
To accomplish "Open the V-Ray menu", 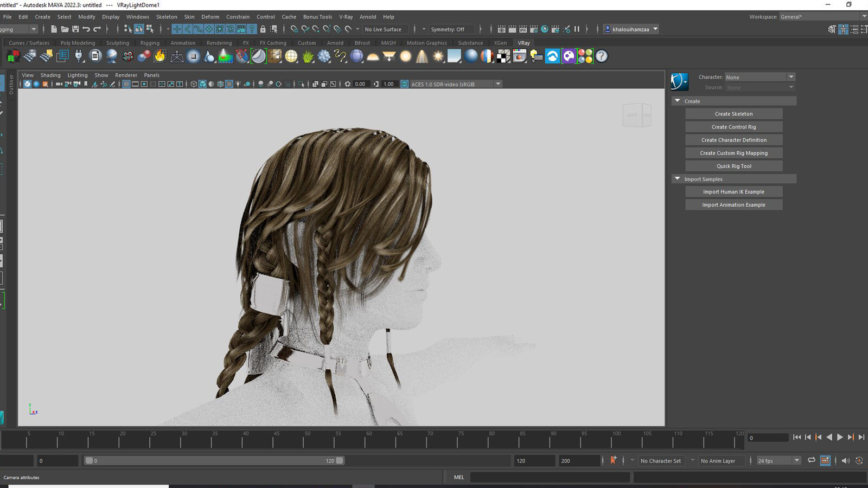I will tap(346, 17).
